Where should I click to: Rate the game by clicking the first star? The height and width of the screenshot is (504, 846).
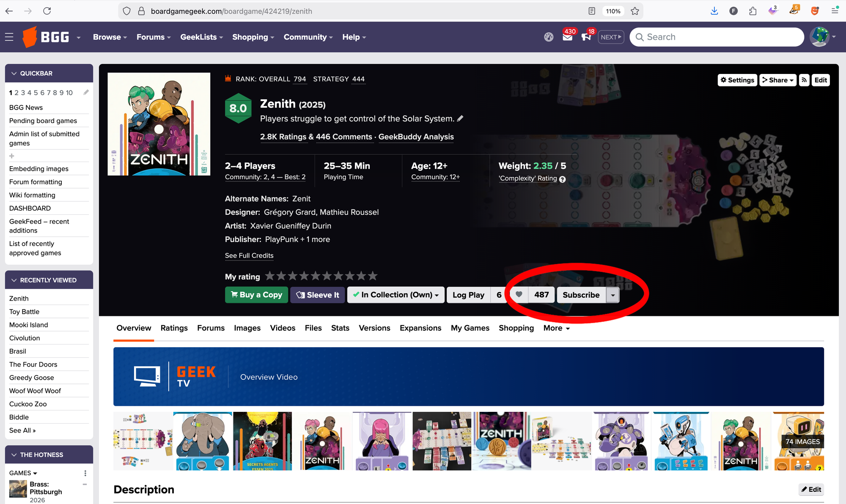click(x=270, y=276)
